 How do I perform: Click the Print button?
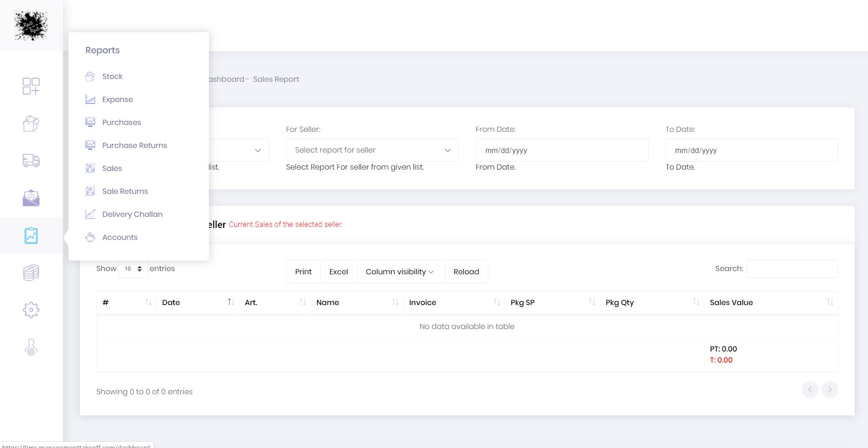pyautogui.click(x=303, y=272)
